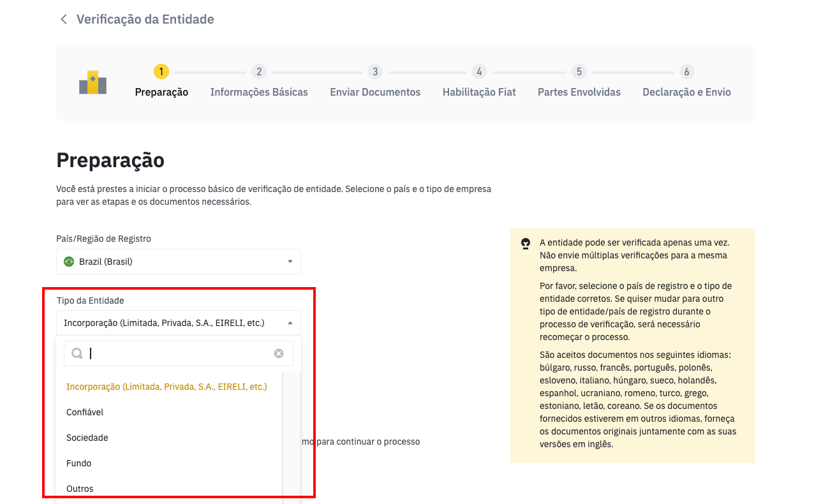Click the 'São aceitos documentos' paragraph
Image resolution: width=814 pixels, height=504 pixels.
coord(638,399)
